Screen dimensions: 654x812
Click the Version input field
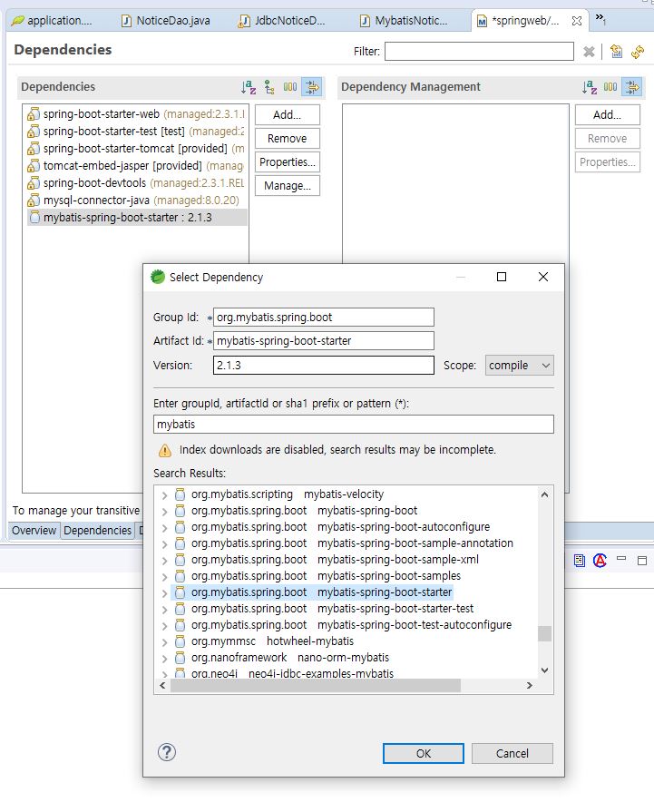(x=324, y=365)
